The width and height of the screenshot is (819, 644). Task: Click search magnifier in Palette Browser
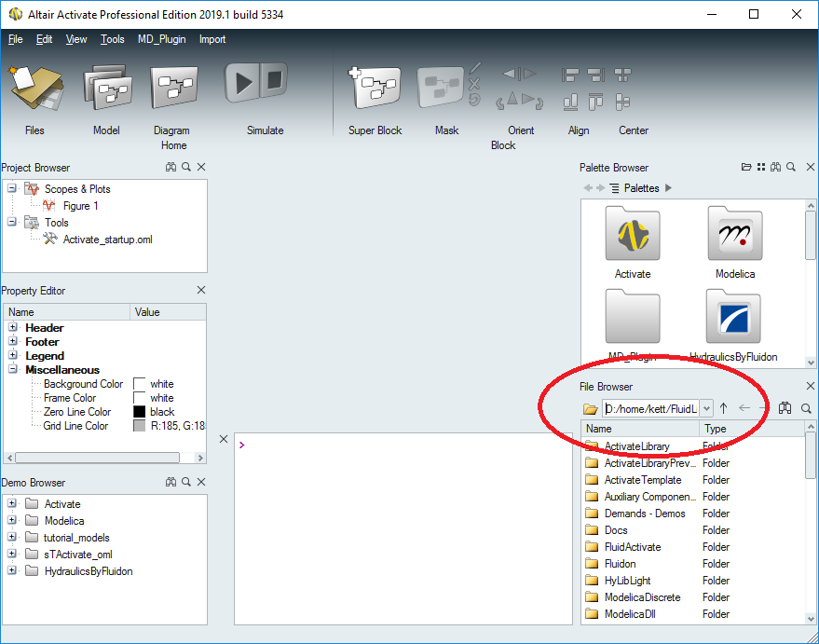791,167
